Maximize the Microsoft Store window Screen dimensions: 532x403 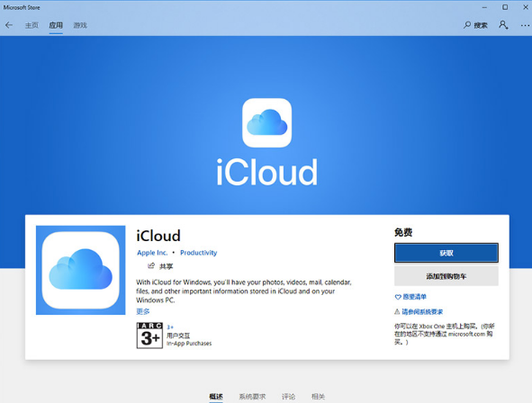[505, 7]
